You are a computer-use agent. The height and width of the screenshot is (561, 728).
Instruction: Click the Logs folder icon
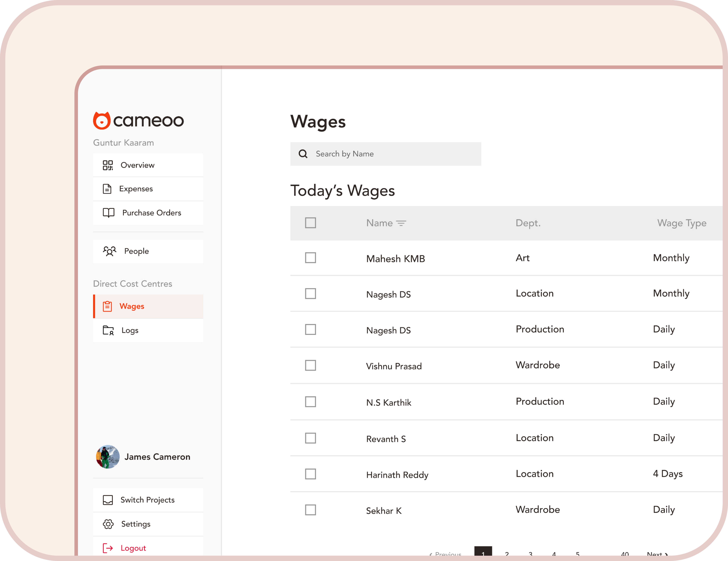click(108, 330)
